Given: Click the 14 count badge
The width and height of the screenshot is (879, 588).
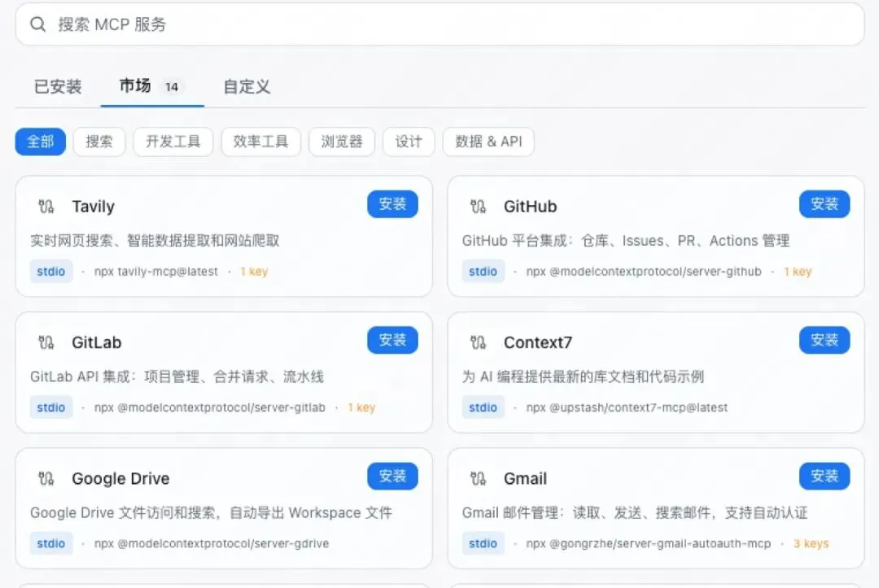Looking at the screenshot, I should point(172,87).
